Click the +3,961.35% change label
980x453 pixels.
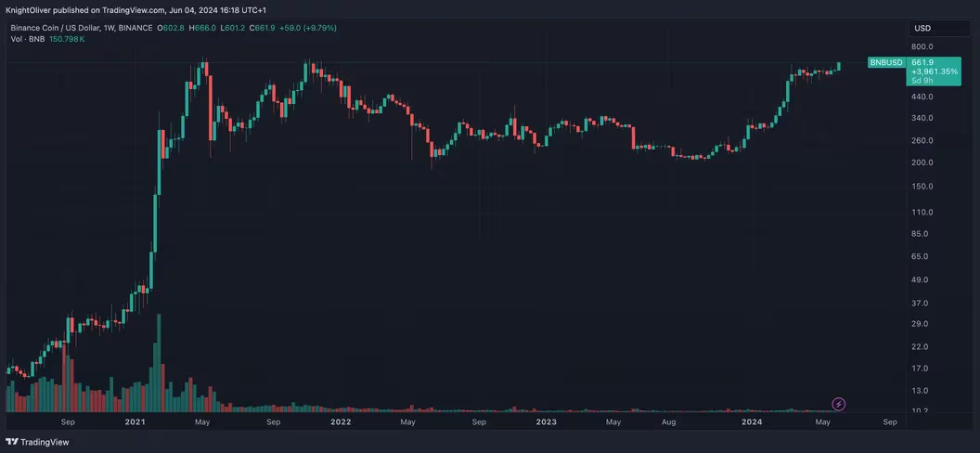tap(935, 71)
